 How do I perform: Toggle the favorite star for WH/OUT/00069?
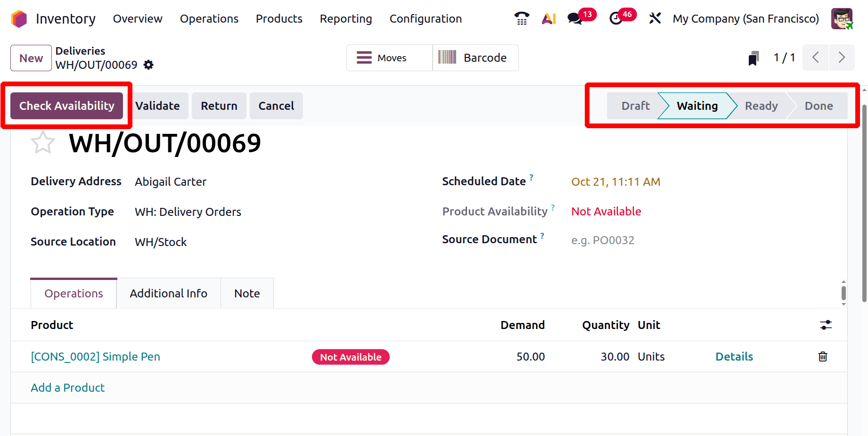tap(43, 143)
